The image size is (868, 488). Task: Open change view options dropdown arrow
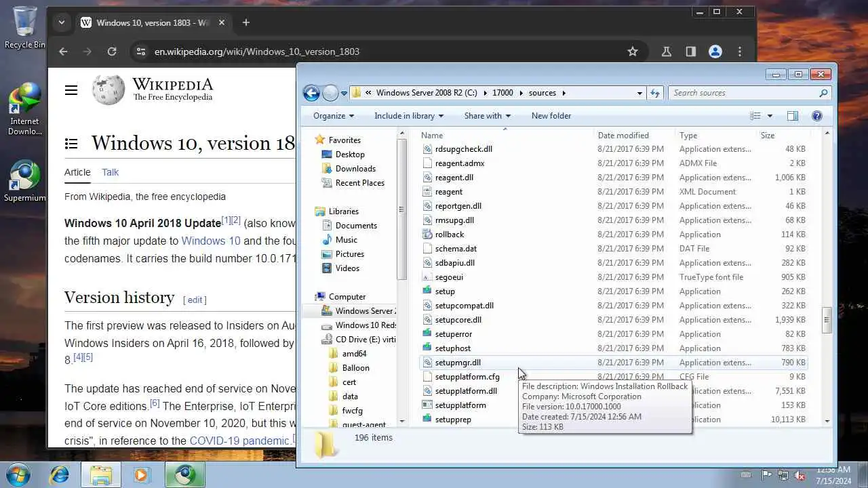770,116
